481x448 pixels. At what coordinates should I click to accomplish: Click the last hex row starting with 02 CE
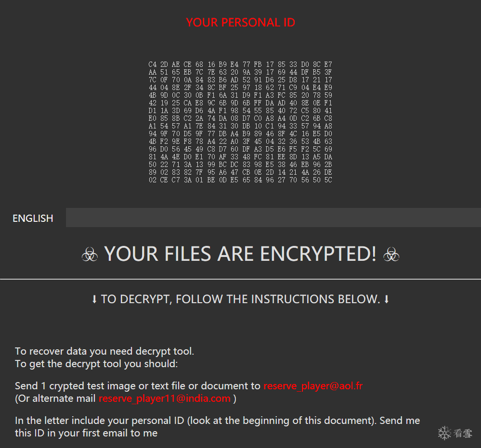pyautogui.click(x=240, y=180)
